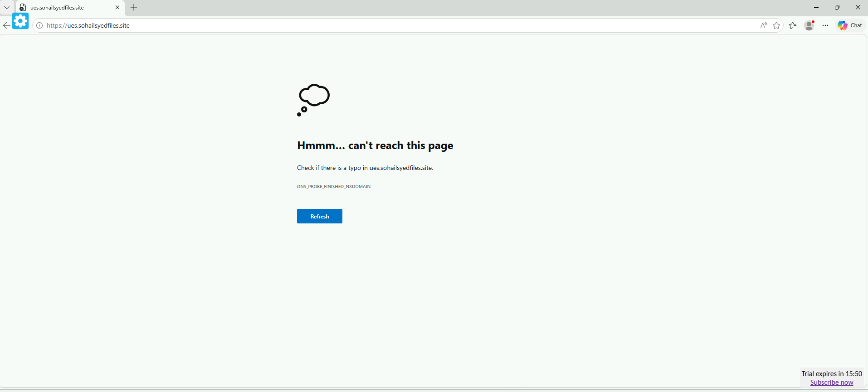Image resolution: width=868 pixels, height=392 pixels.
Task: Click the Subscribe now link
Action: tap(832, 382)
